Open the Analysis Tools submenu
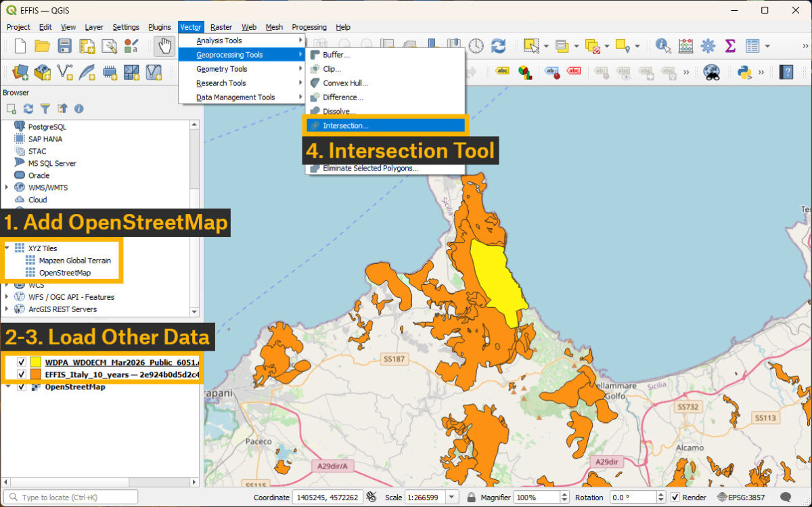 242,41
